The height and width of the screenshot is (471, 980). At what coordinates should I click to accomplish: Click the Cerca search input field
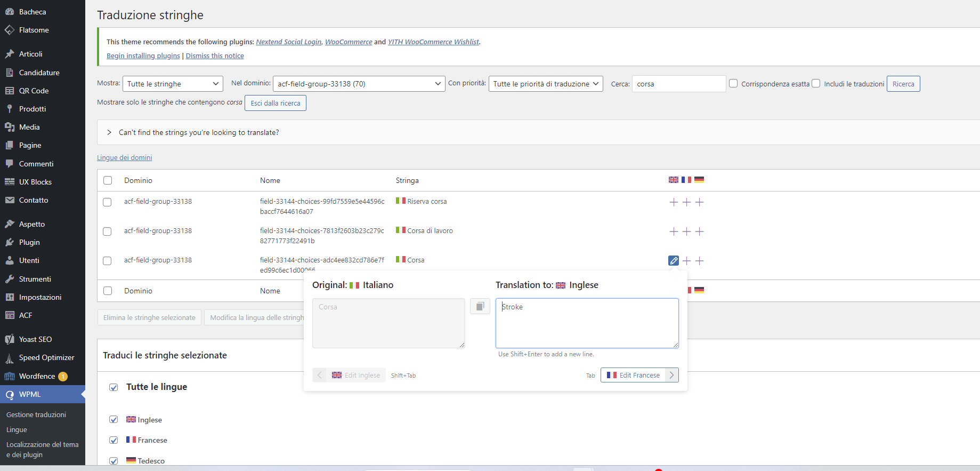[x=679, y=84]
